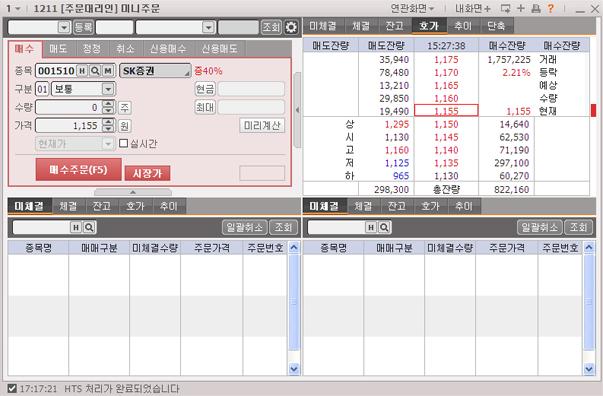This screenshot has width=603, height=396.
Task: Click the magnifier search icon beside stock code
Action: point(95,71)
